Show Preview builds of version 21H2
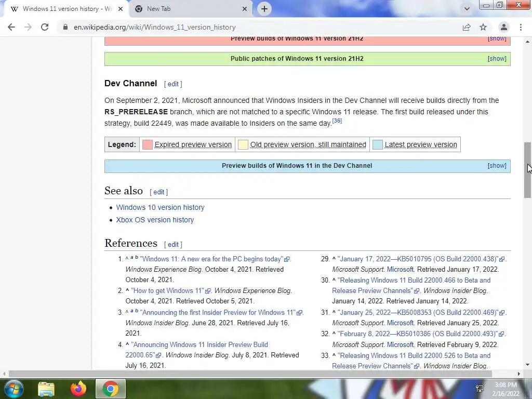Image resolution: width=532 pixels, height=399 pixels. (x=497, y=38)
